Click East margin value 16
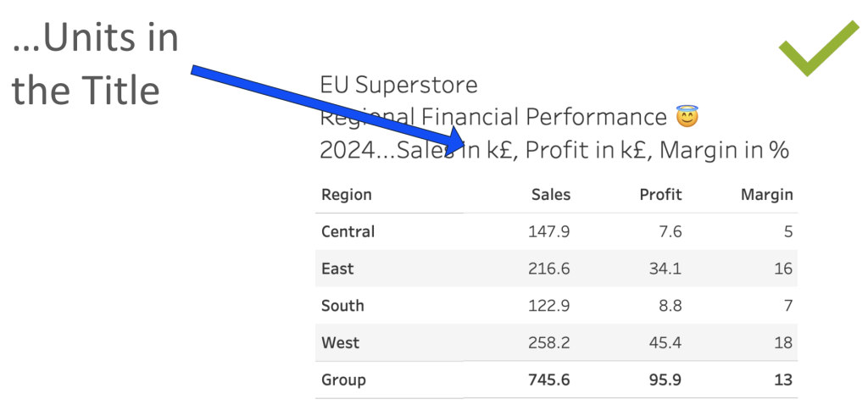868x416 pixels. coord(784,269)
